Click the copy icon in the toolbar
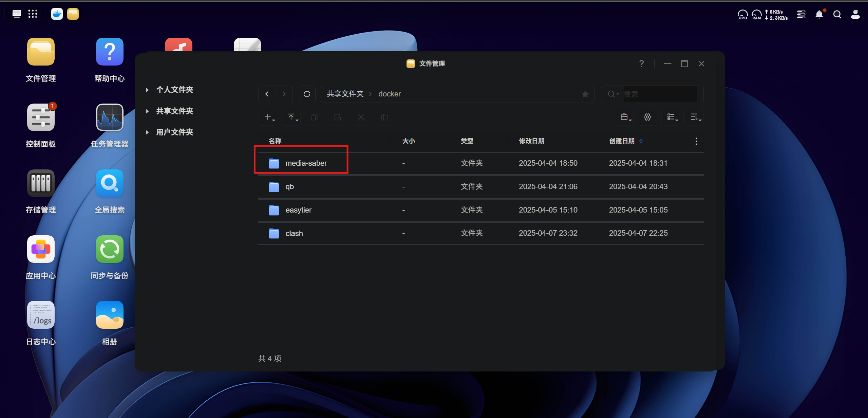868x418 pixels. [x=314, y=117]
